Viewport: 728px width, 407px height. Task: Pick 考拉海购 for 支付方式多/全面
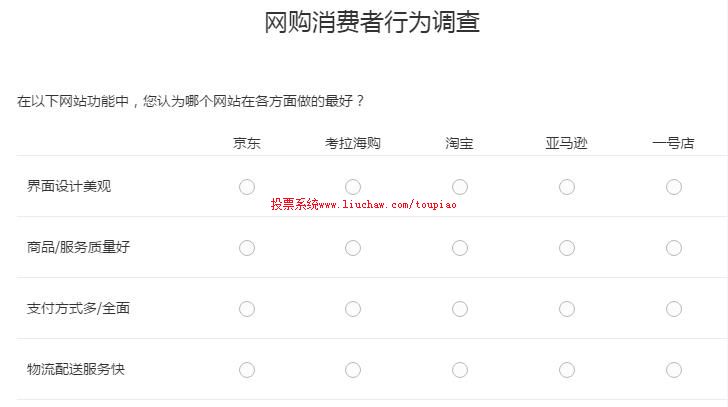[353, 309]
